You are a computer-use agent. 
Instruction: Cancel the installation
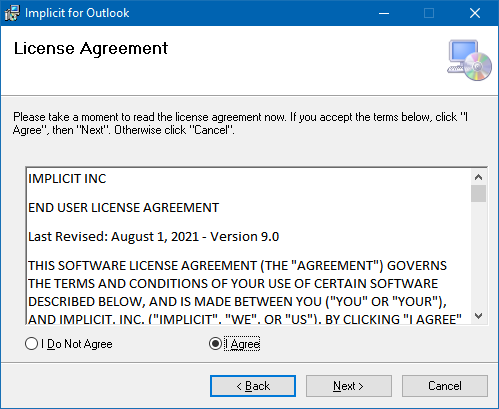[x=445, y=386]
